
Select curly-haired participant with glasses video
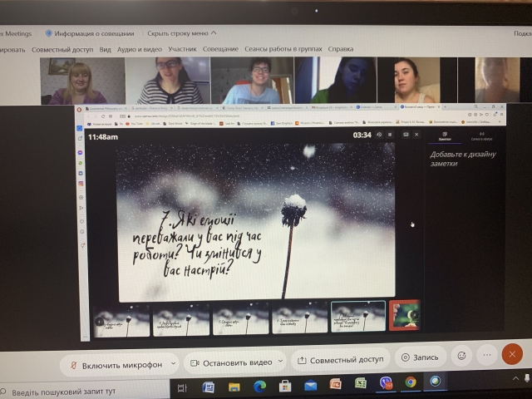coord(252,80)
